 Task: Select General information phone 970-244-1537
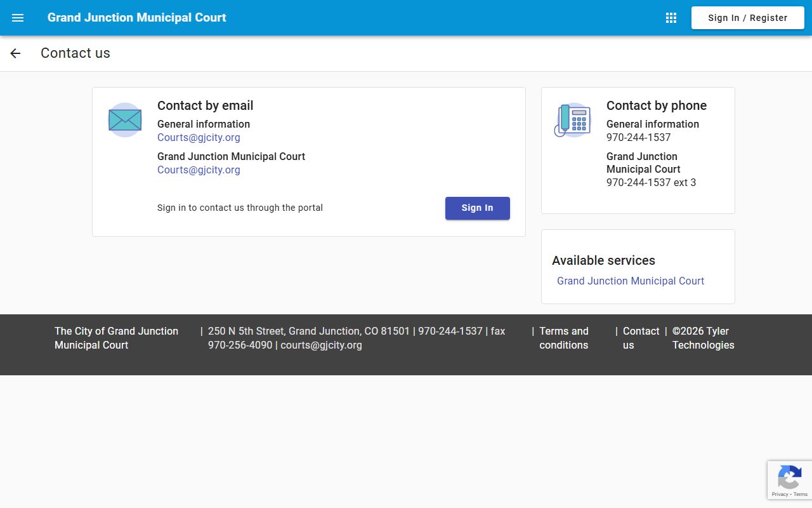coord(638,137)
